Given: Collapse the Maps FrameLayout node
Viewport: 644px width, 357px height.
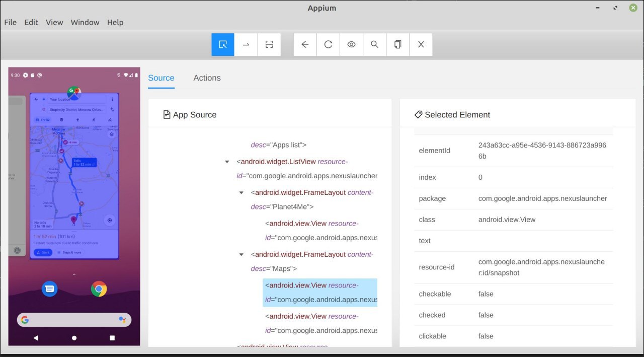Looking at the screenshot, I should 242,254.
